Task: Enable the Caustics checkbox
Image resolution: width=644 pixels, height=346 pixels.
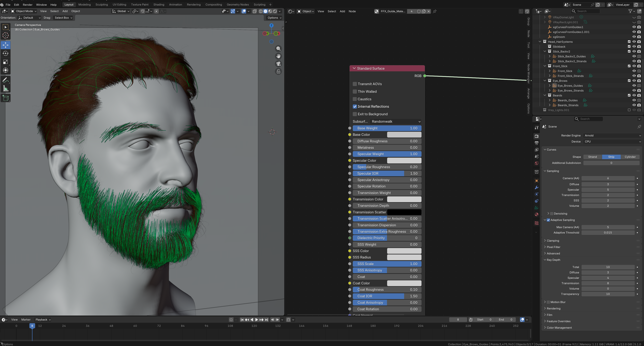Action: [355, 99]
